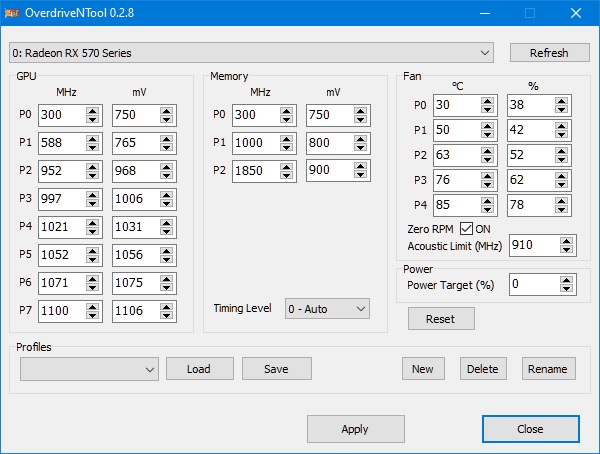Decrease Memory P1 mV with down arrow
Screen dimensions: 600x454
(360, 147)
